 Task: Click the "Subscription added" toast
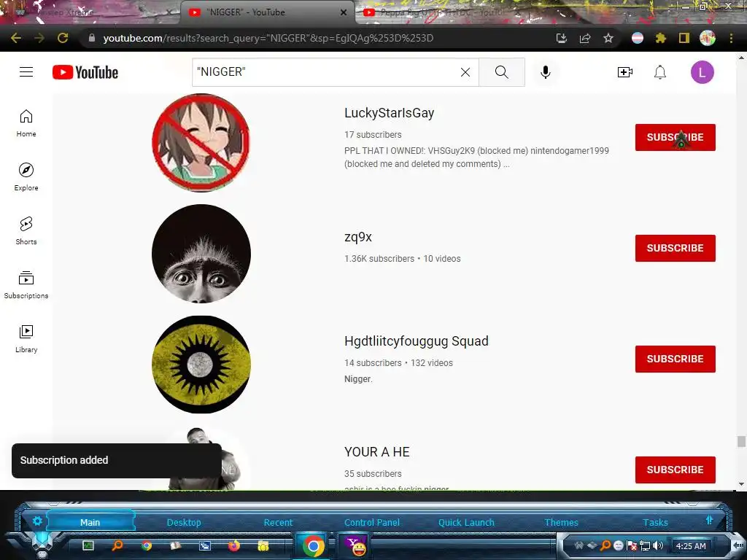[x=117, y=461]
